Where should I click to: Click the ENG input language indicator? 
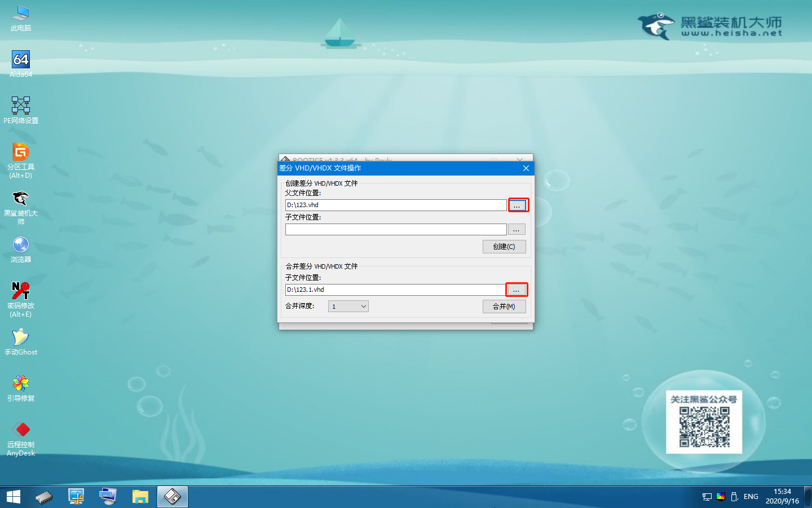point(751,497)
